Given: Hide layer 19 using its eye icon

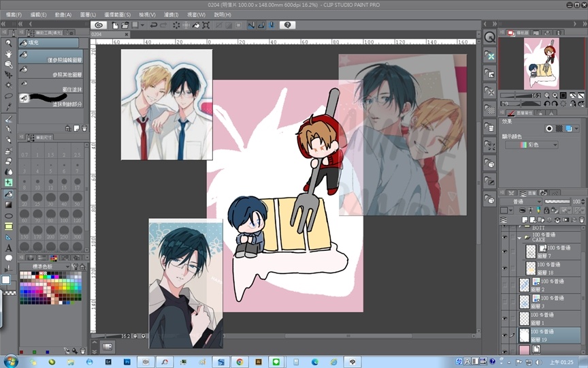Looking at the screenshot, I should pyautogui.click(x=505, y=335).
